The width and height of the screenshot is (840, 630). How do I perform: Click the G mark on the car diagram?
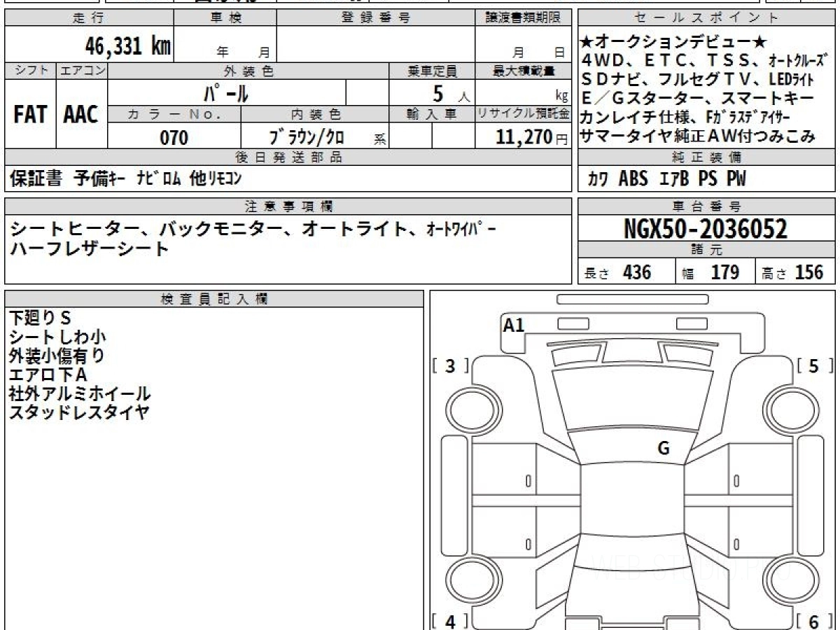664,449
